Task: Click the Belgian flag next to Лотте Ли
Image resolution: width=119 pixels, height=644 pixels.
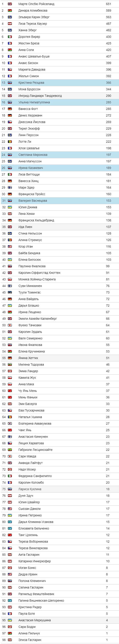Action: (x=10, y=142)
